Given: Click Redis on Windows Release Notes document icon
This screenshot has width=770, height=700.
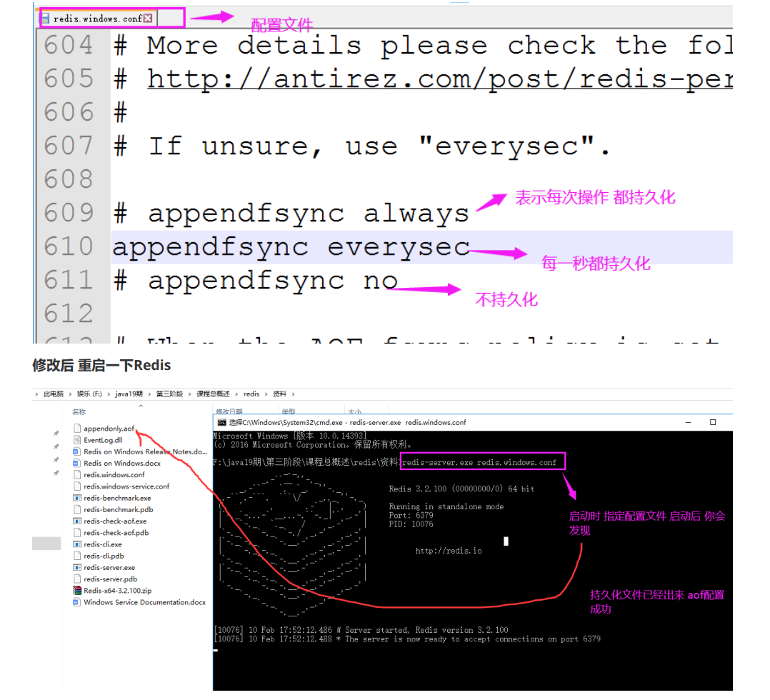Looking at the screenshot, I should point(76,451).
